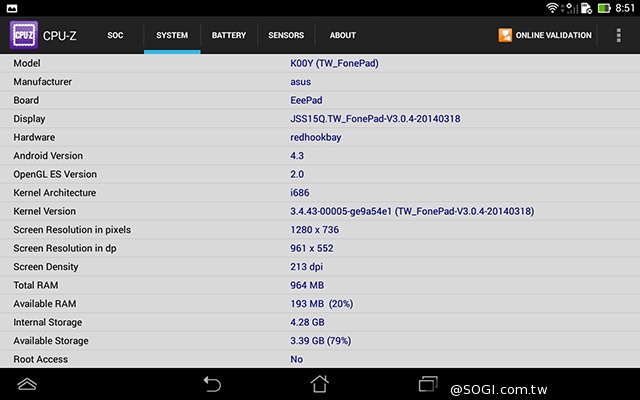Select the Screen Density label

click(46, 267)
